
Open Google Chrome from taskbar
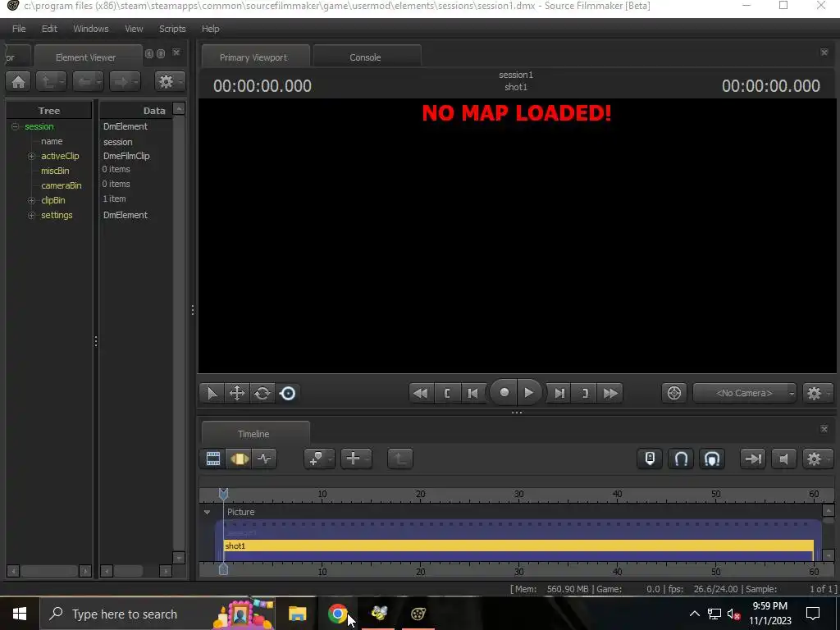click(x=337, y=614)
